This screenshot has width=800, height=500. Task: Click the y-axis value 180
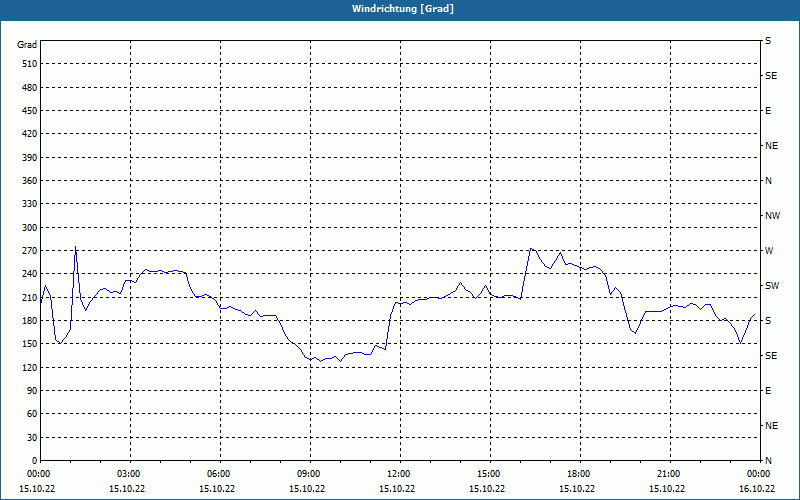30,320
